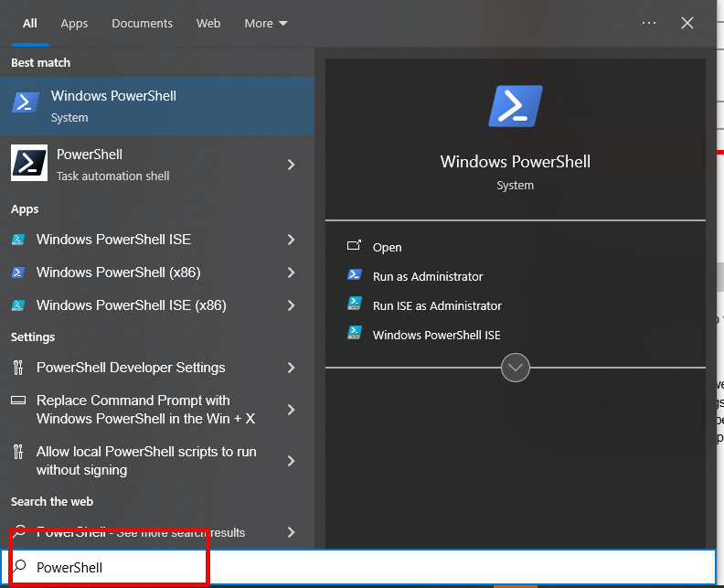Click the PowerShell search input field
This screenshot has width=724, height=588.
(358, 567)
